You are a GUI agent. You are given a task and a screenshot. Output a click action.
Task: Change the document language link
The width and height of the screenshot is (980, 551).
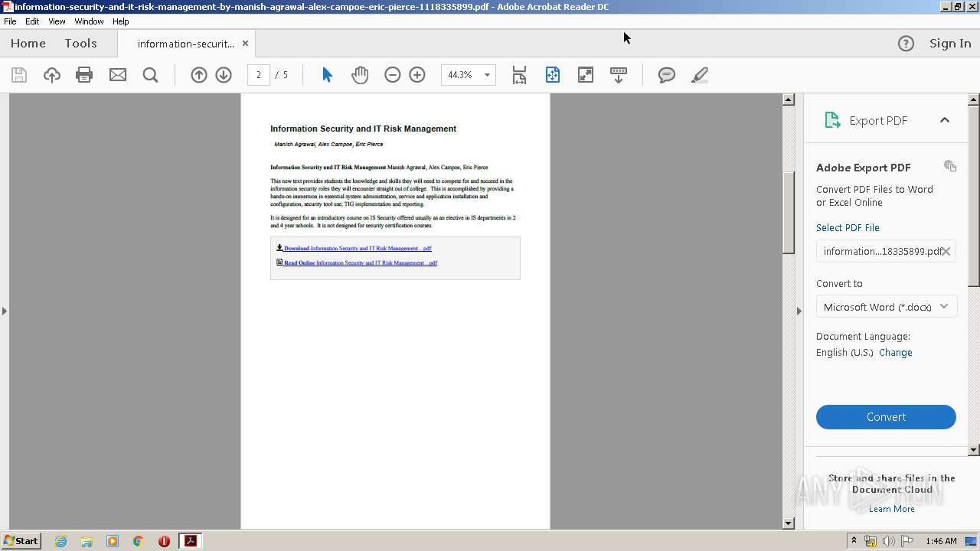[895, 353]
